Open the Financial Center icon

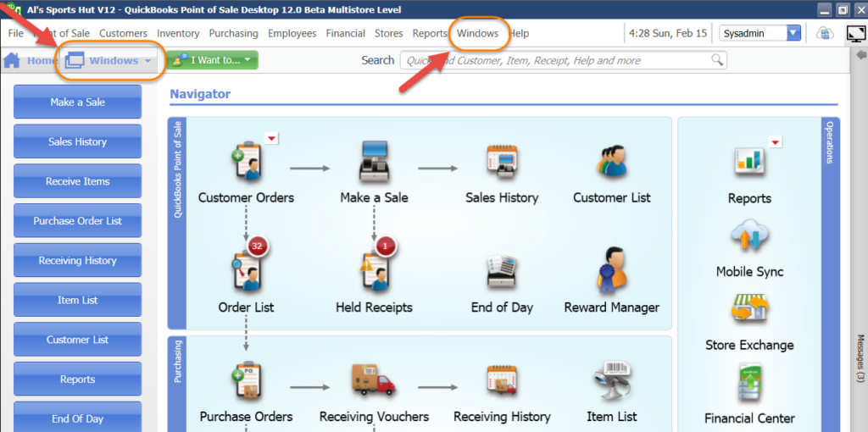coord(750,383)
